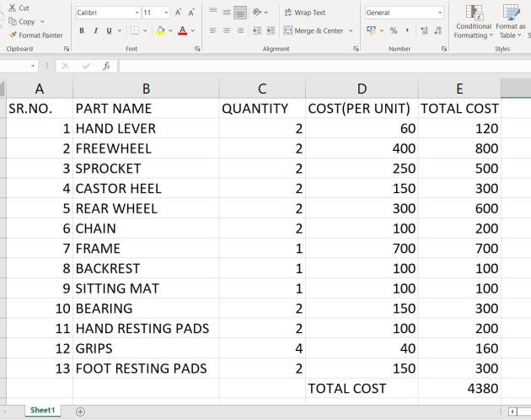Open the font size 11 dropdown
The height and width of the screenshot is (420, 531).
click(166, 13)
